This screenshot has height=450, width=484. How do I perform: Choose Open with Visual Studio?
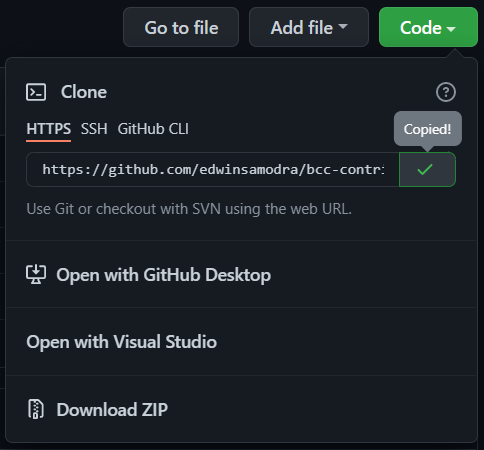pos(241,342)
